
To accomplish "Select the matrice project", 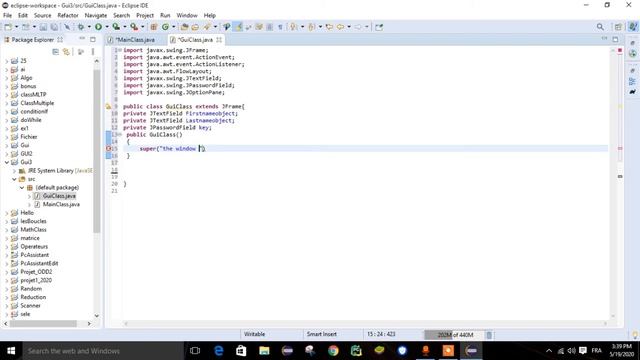I will coord(30,238).
